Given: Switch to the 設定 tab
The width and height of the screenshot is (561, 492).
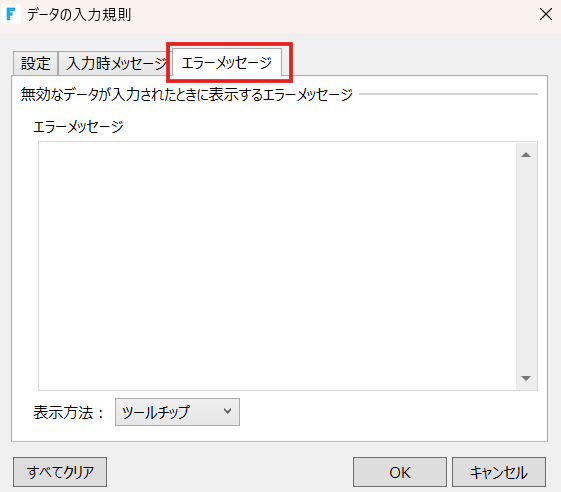Looking at the screenshot, I should click(35, 64).
